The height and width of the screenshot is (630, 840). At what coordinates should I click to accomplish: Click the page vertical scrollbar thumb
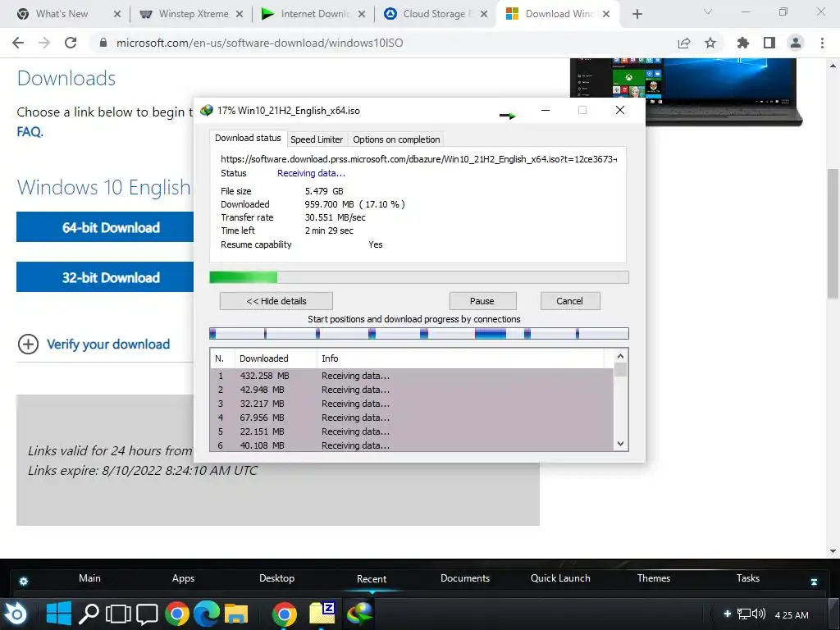(833, 234)
